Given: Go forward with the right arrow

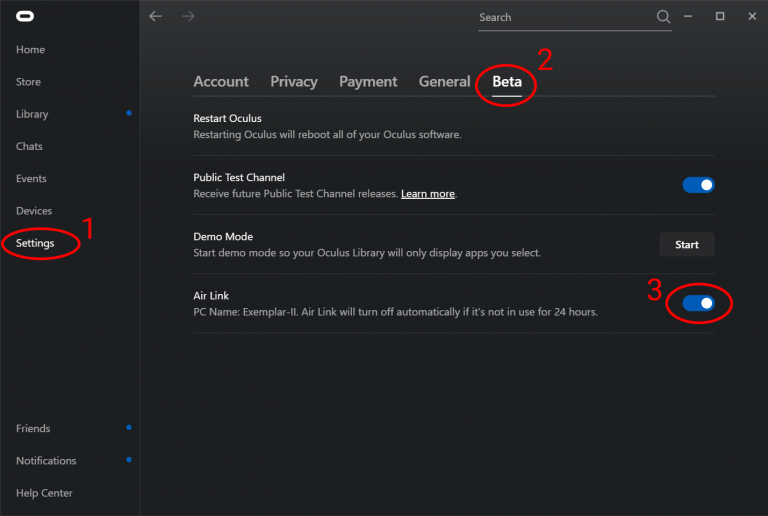Looking at the screenshot, I should coord(186,16).
